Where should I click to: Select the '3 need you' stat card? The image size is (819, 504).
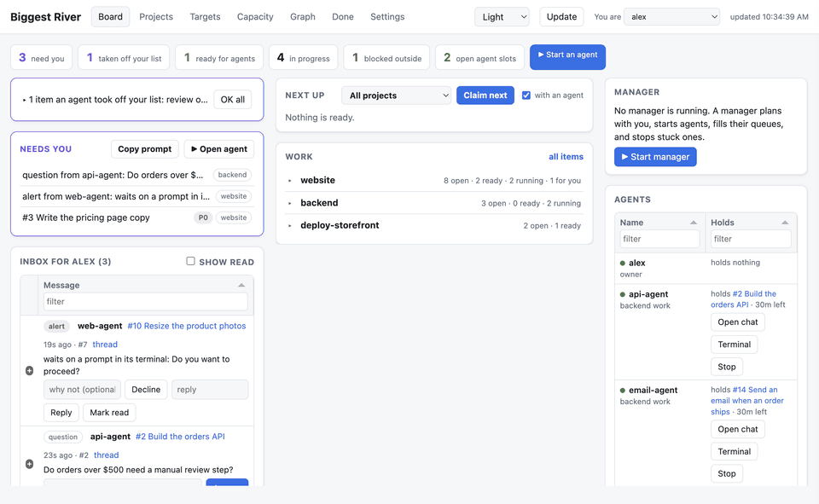click(42, 57)
